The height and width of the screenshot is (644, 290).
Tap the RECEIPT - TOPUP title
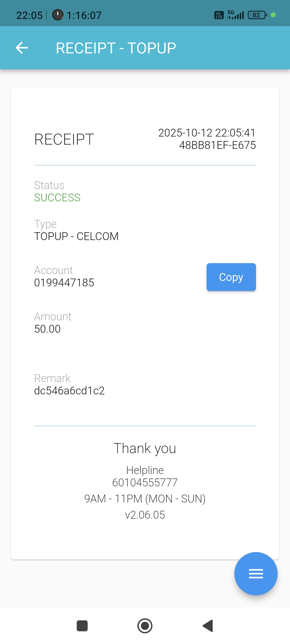point(116,48)
